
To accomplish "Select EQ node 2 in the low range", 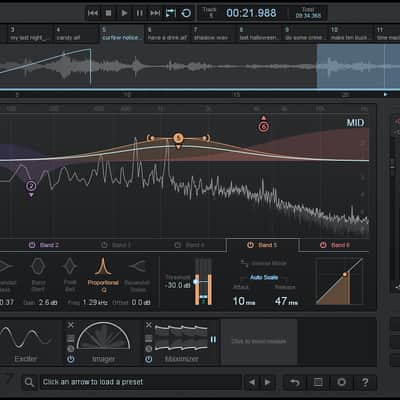I will coord(31,186).
